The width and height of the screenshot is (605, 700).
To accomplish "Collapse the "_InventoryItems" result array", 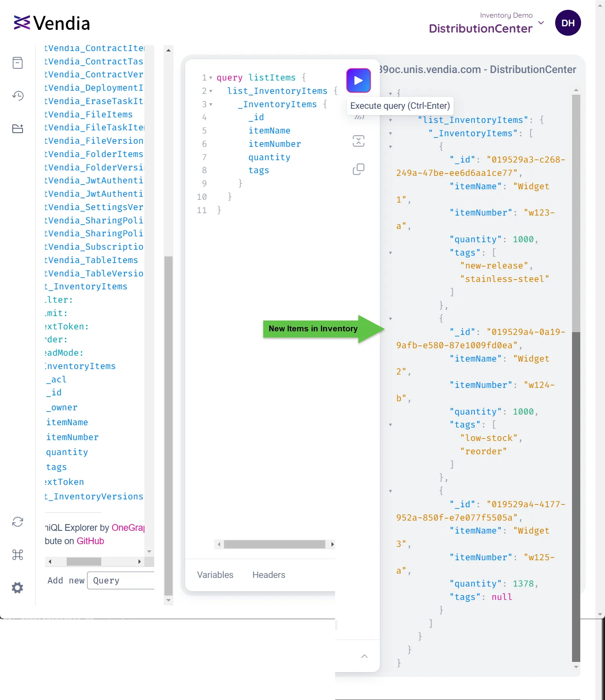I will (x=390, y=133).
